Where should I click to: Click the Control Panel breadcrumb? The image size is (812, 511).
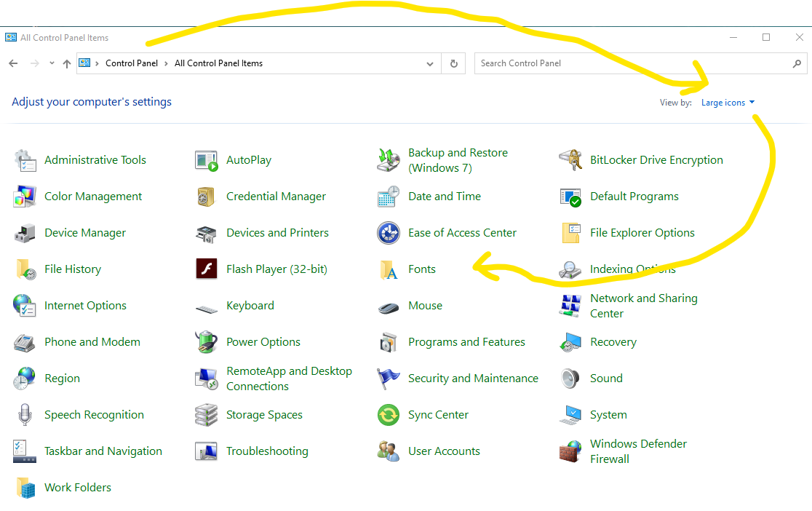[x=132, y=63]
